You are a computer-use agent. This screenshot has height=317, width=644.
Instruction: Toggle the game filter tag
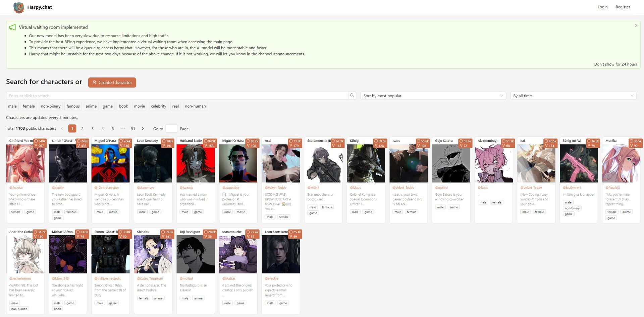point(108,106)
